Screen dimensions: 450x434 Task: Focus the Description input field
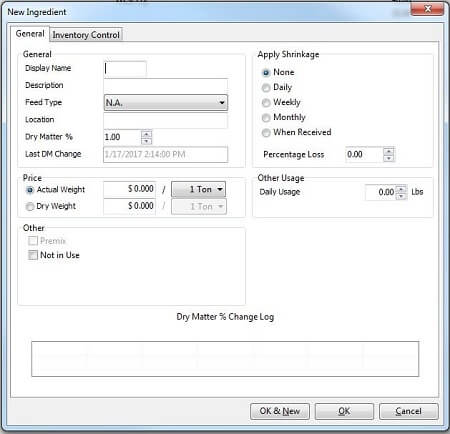coord(166,86)
